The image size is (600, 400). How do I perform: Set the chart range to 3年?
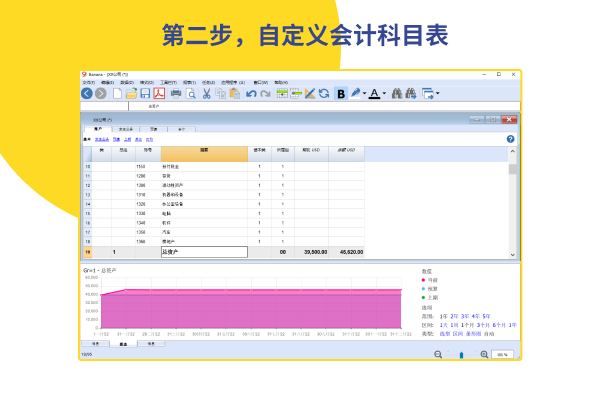465,317
